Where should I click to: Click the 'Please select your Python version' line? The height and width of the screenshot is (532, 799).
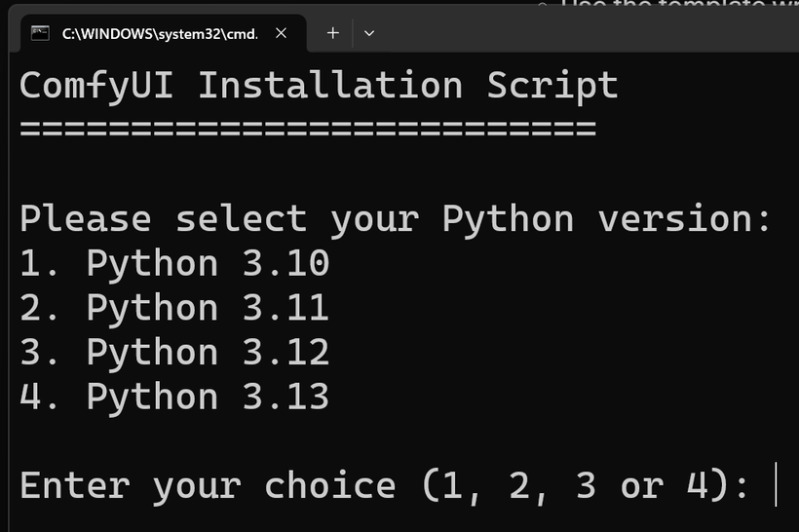point(395,219)
